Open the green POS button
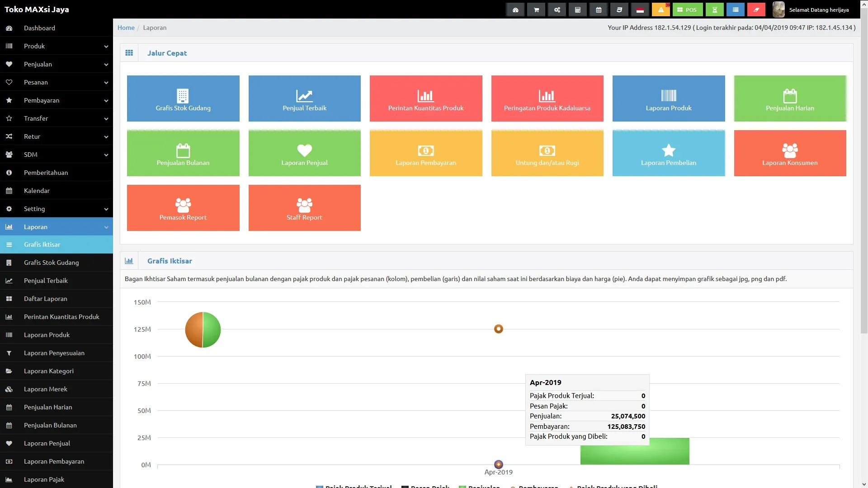This screenshot has height=488, width=868. (x=687, y=9)
